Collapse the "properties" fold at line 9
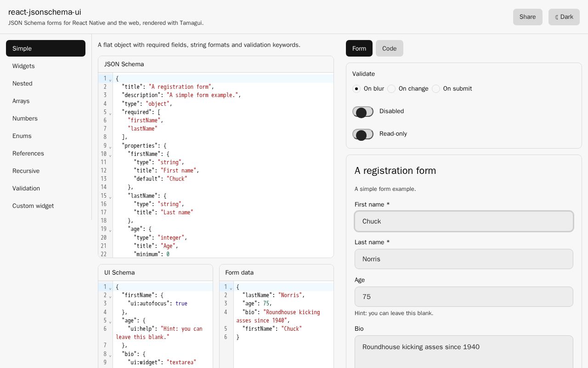 pos(110,146)
